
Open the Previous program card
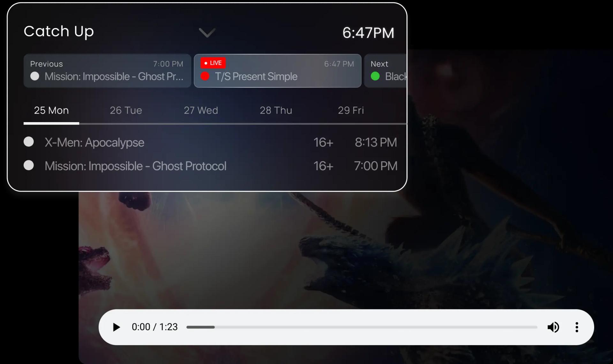[x=107, y=71]
